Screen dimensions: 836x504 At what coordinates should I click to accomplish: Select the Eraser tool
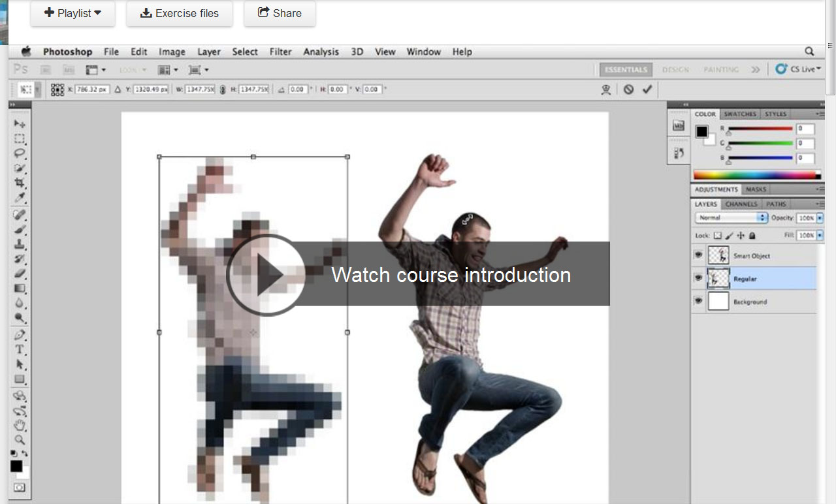click(x=20, y=274)
